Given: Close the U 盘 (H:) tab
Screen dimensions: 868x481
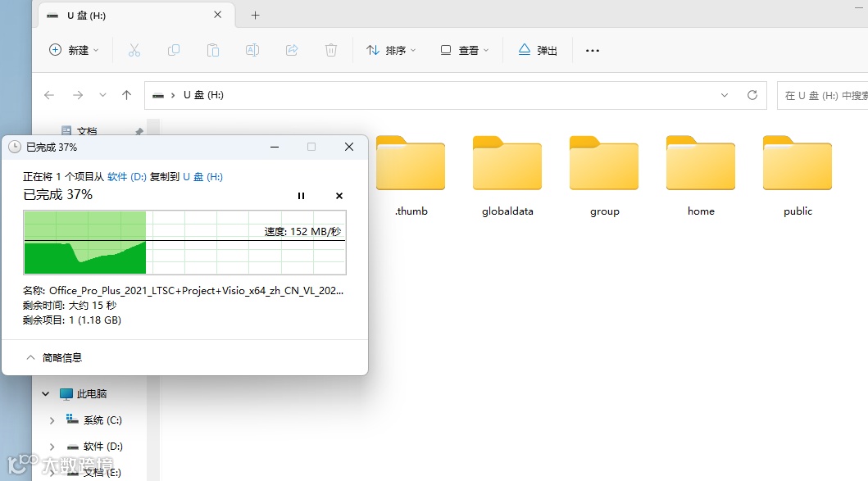Looking at the screenshot, I should [x=217, y=15].
